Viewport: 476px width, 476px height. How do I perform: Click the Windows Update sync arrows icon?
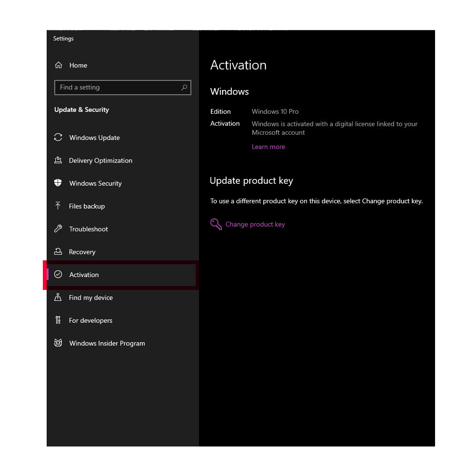pyautogui.click(x=58, y=138)
